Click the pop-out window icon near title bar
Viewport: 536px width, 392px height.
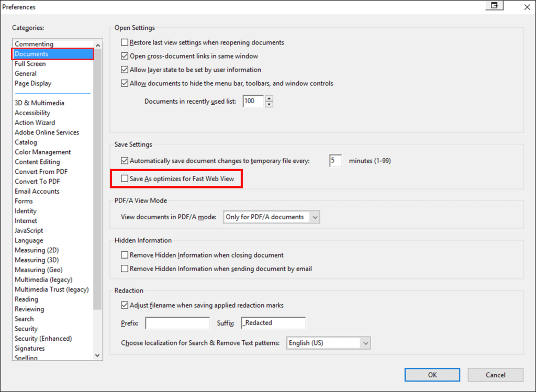494,5
